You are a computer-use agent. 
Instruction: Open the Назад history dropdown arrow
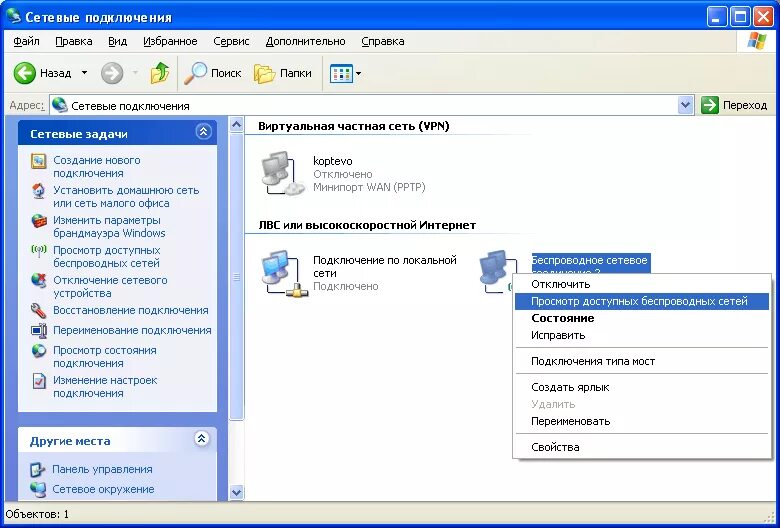pyautogui.click(x=85, y=74)
